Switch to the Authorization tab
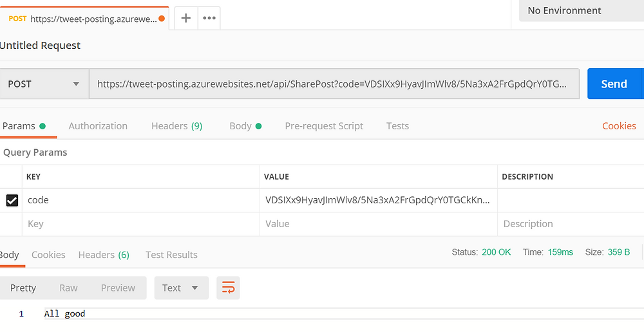 point(98,126)
